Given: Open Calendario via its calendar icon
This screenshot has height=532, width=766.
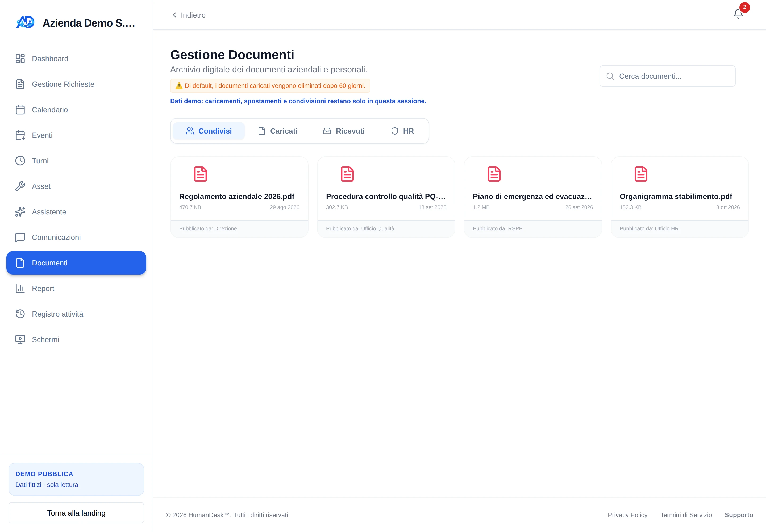Looking at the screenshot, I should (20, 110).
